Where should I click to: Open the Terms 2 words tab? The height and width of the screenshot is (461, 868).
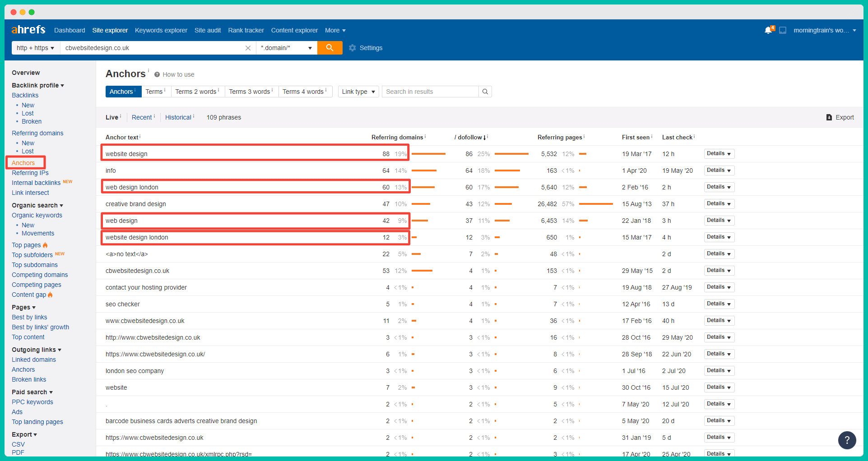(x=196, y=92)
